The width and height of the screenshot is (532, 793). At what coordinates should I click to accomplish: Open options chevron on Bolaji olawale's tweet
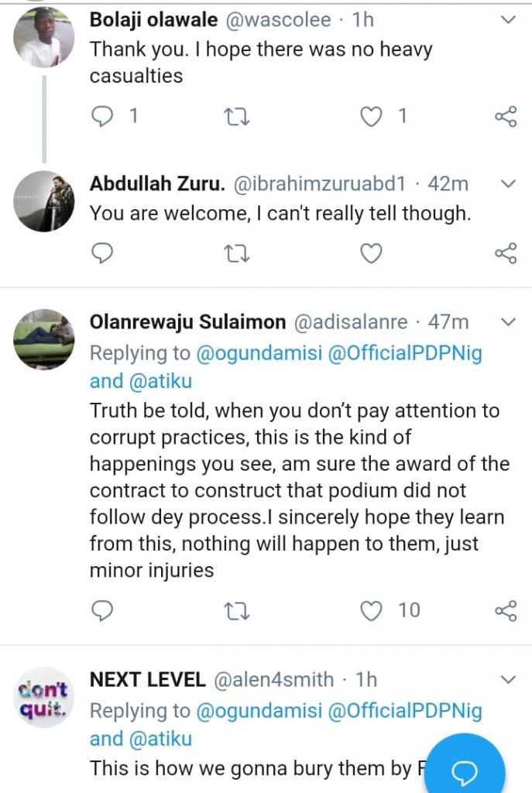[508, 19]
